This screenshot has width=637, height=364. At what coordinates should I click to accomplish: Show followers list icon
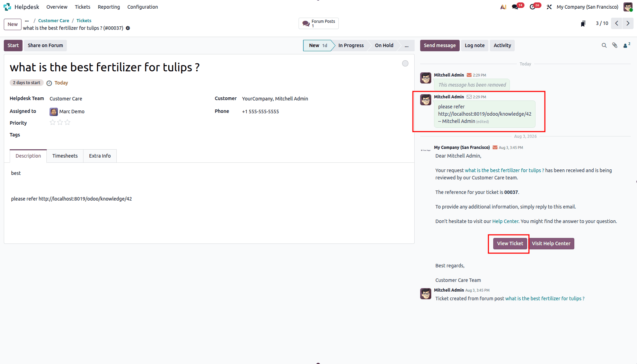(627, 45)
